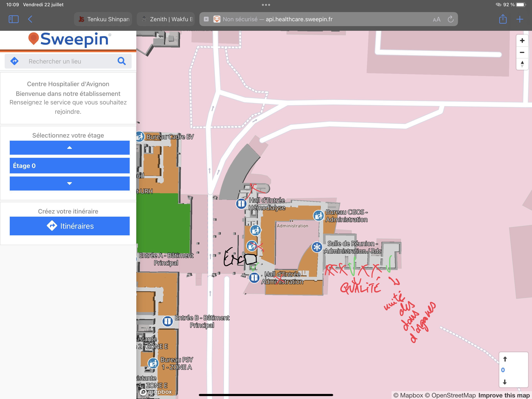532x399 pixels.
Task: Select the Étage 0 floor button
Action: click(x=70, y=166)
